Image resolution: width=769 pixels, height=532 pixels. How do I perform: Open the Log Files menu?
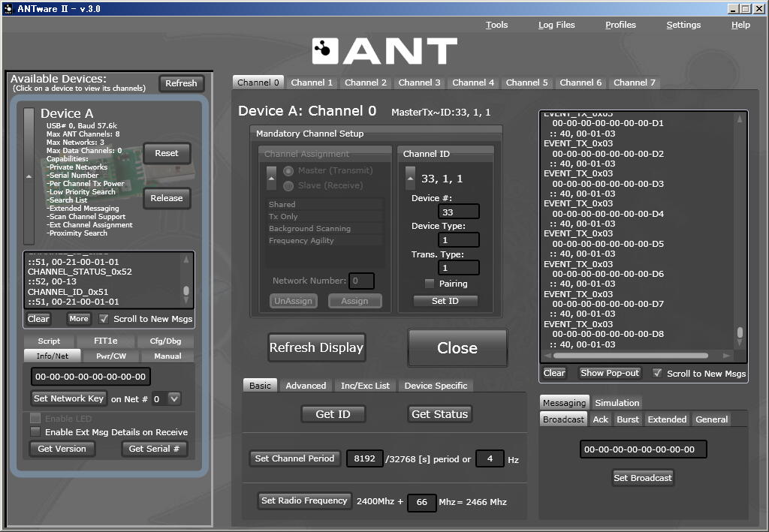click(556, 25)
